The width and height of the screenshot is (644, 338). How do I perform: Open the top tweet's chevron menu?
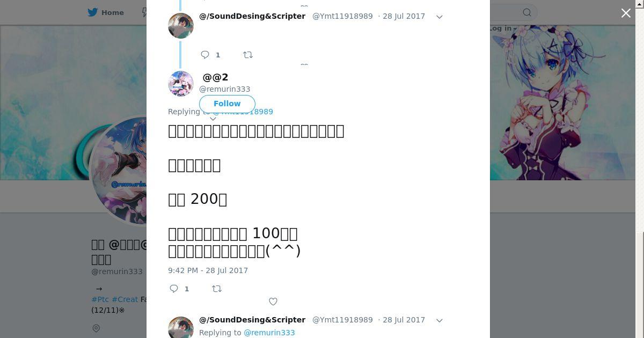click(439, 17)
